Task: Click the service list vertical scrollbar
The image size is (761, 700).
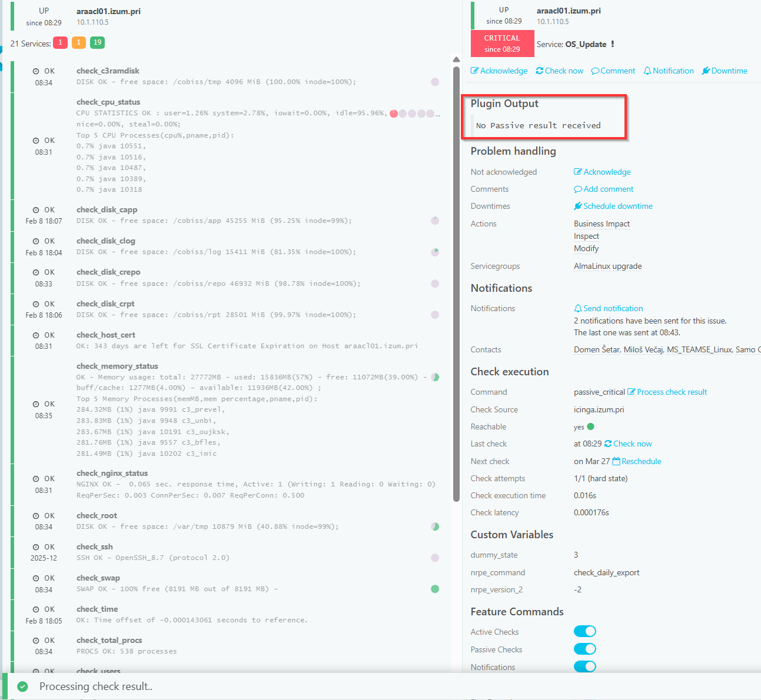Action: click(456, 282)
